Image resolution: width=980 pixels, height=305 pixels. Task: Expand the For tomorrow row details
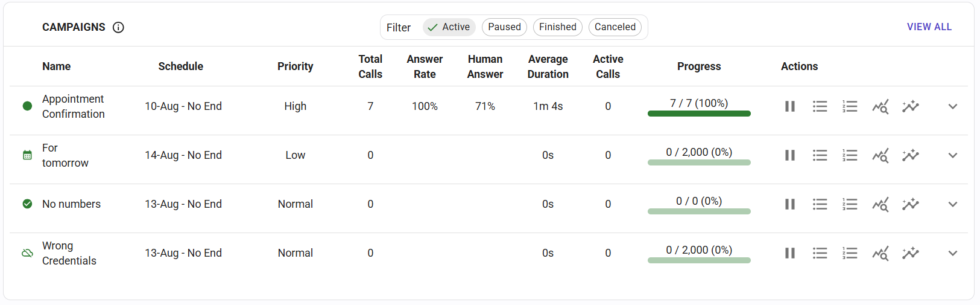(953, 155)
